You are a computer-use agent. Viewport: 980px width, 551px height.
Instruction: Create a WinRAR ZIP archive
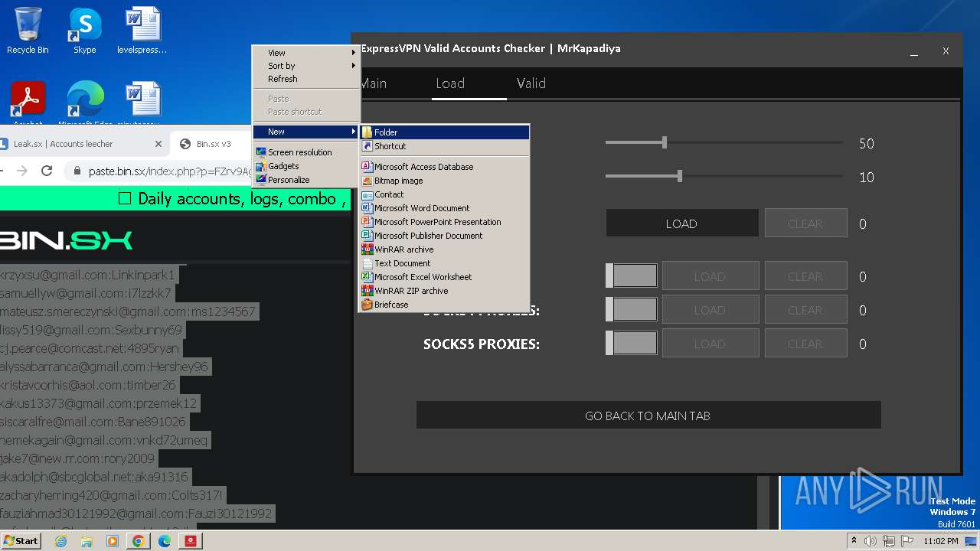click(444, 291)
